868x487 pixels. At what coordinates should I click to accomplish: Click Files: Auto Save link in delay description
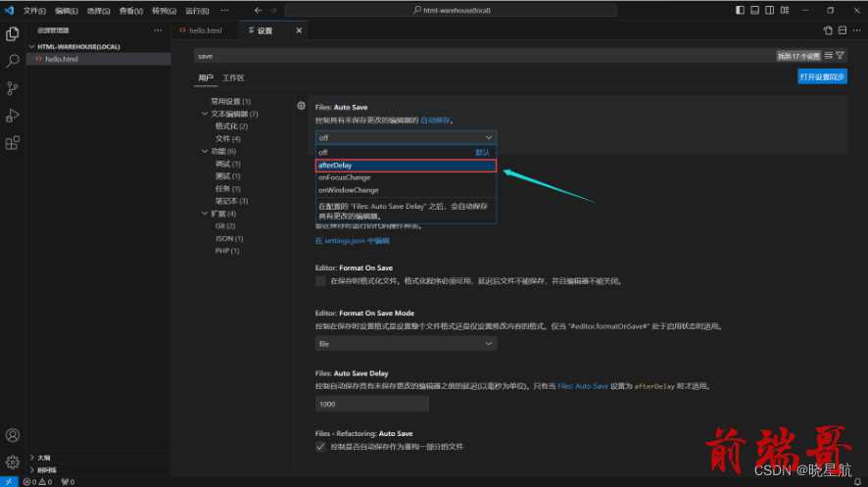click(582, 386)
